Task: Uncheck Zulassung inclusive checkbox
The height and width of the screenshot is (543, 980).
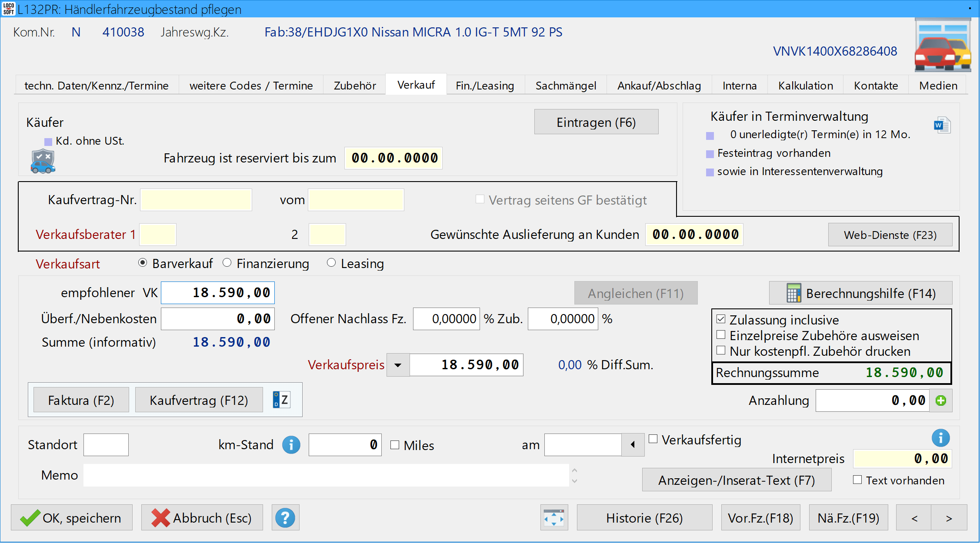Action: click(721, 319)
